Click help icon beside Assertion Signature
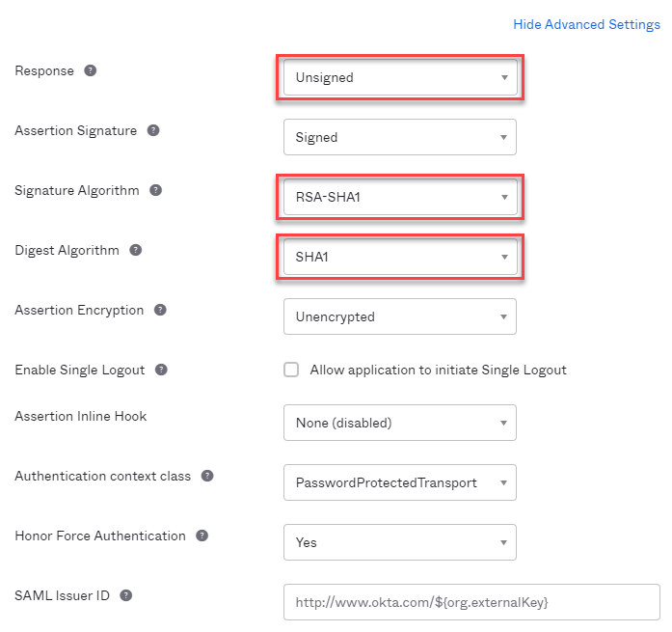Viewport: 672px width, 632px height. pyautogui.click(x=153, y=130)
